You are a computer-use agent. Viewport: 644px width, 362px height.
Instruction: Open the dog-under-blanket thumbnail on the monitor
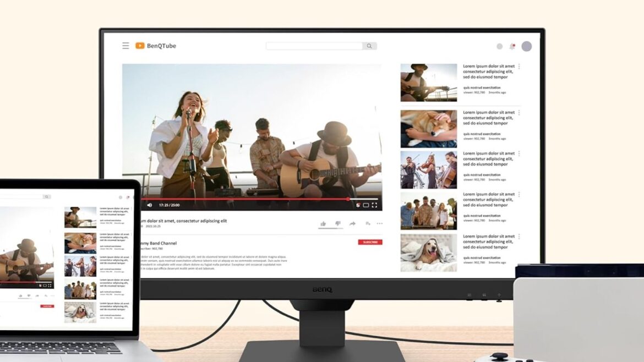[429, 253]
